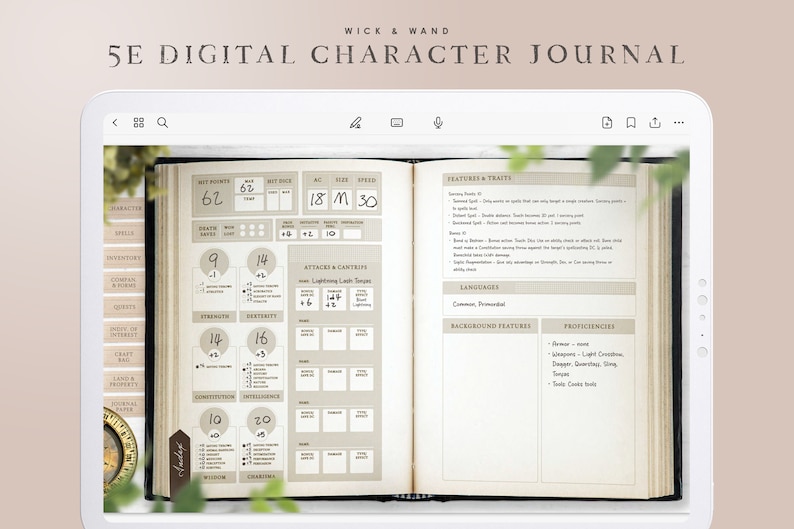Open the Craft Bag tab
The image size is (794, 529).
(125, 357)
